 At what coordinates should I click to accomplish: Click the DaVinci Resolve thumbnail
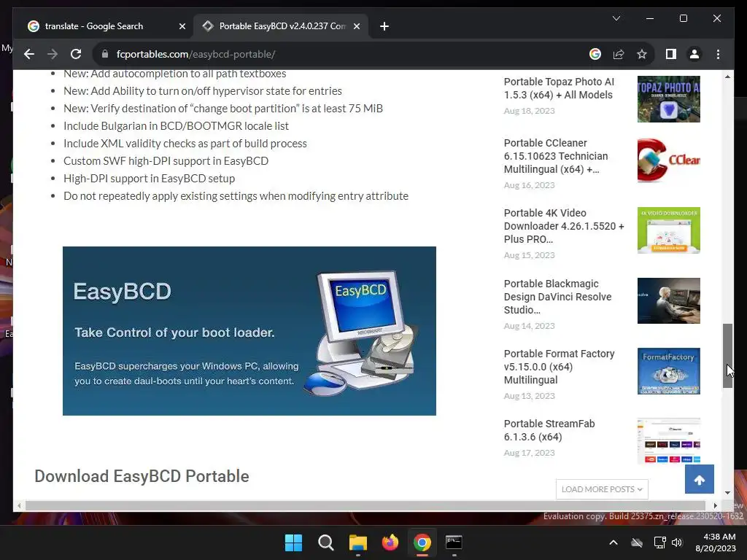tap(669, 300)
